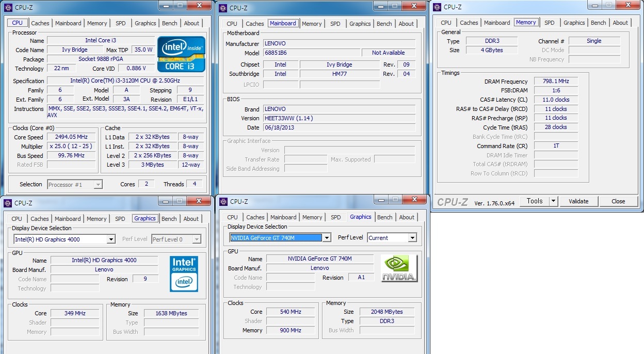Click the DRAM Frequency value field

coord(556,82)
